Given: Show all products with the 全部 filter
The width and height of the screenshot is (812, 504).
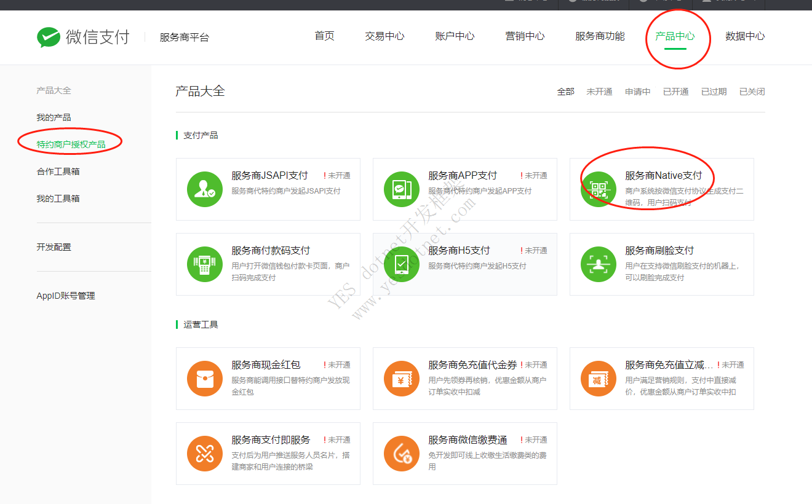Looking at the screenshot, I should click(566, 92).
